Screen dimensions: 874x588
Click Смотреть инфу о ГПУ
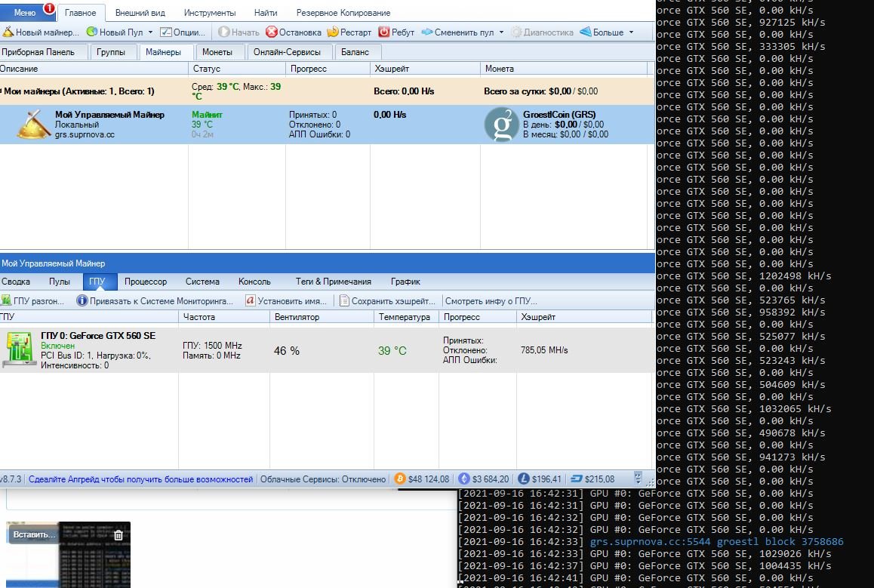(491, 301)
